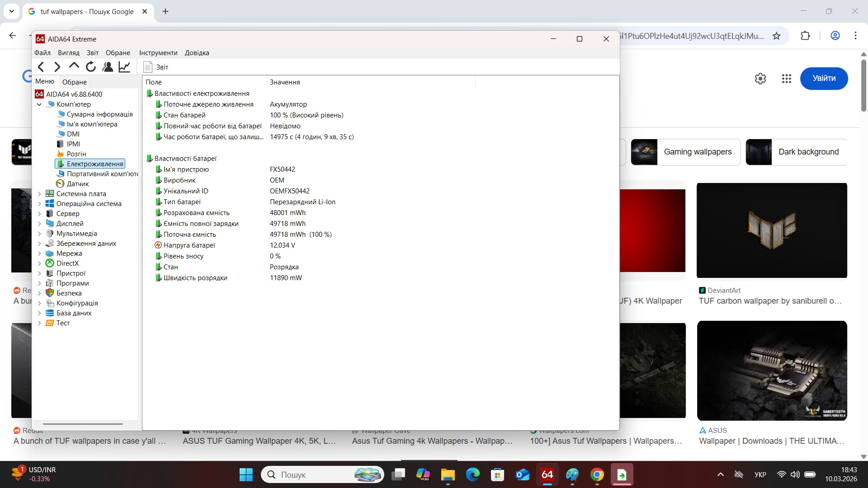Click the Увійти button in Chrome
This screenshot has height=488, width=868.
(824, 78)
